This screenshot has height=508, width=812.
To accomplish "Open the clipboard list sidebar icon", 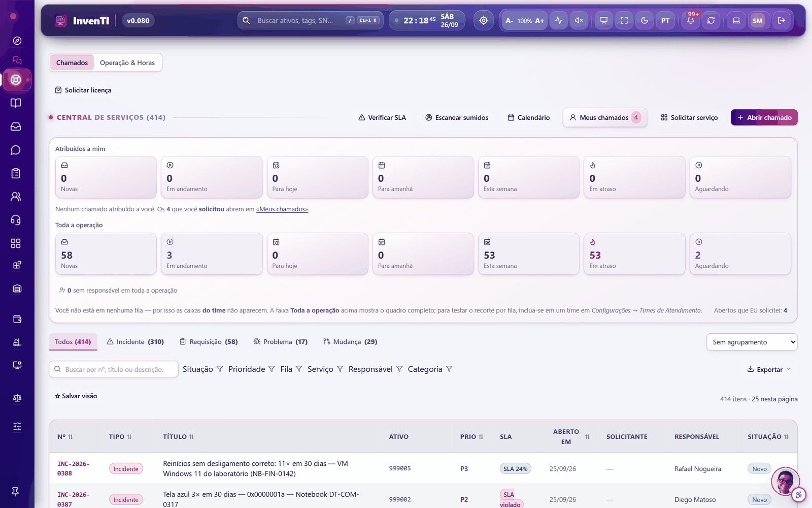I will (16, 173).
